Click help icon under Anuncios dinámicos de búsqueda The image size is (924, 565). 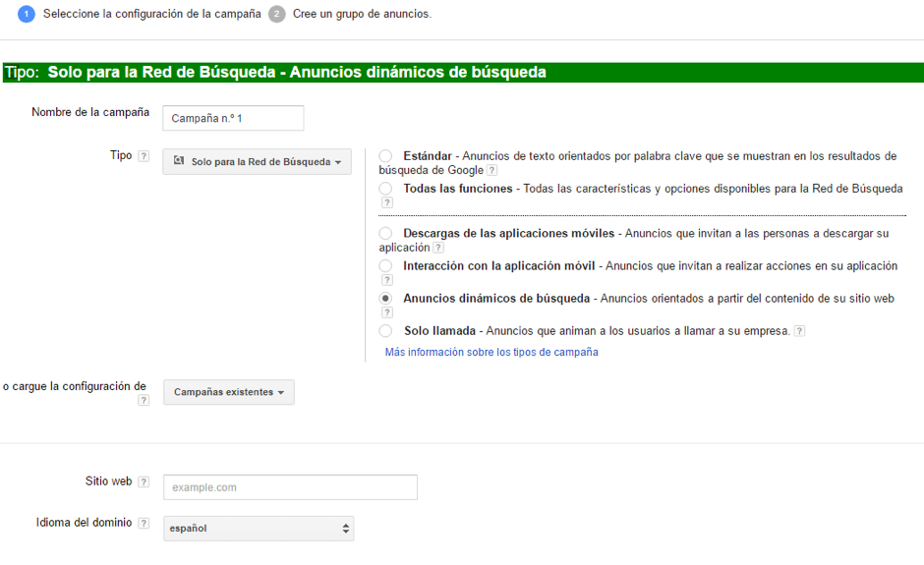pyautogui.click(x=387, y=312)
